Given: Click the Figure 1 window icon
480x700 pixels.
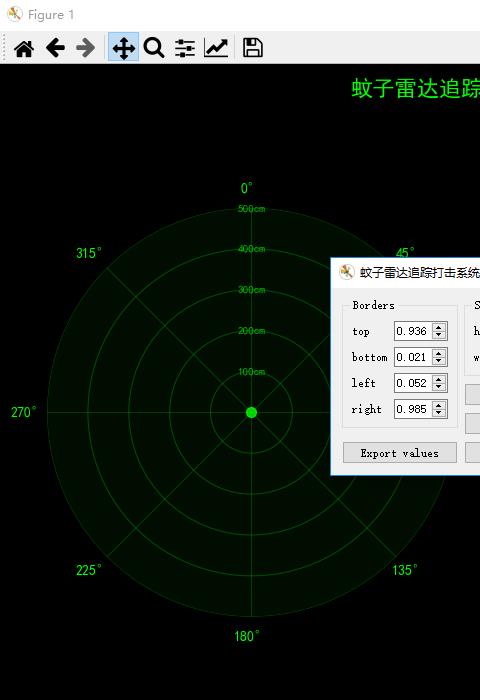Looking at the screenshot, I should tap(14, 14).
